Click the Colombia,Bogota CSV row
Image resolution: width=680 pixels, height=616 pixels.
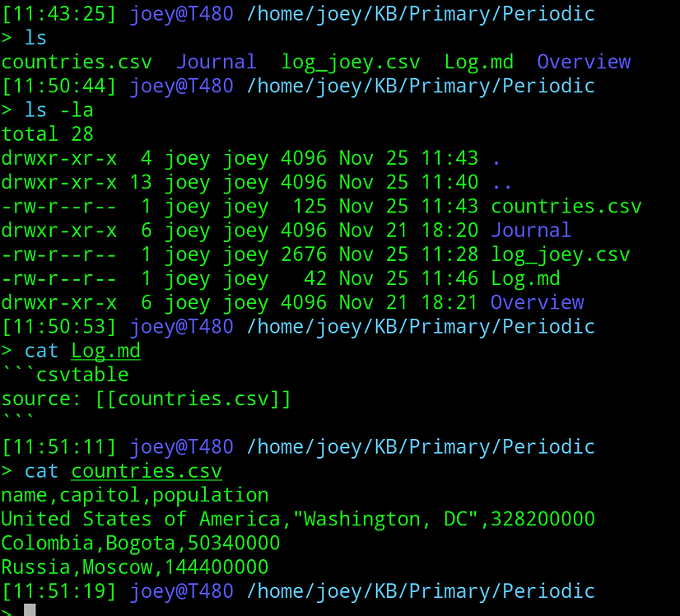141,544
